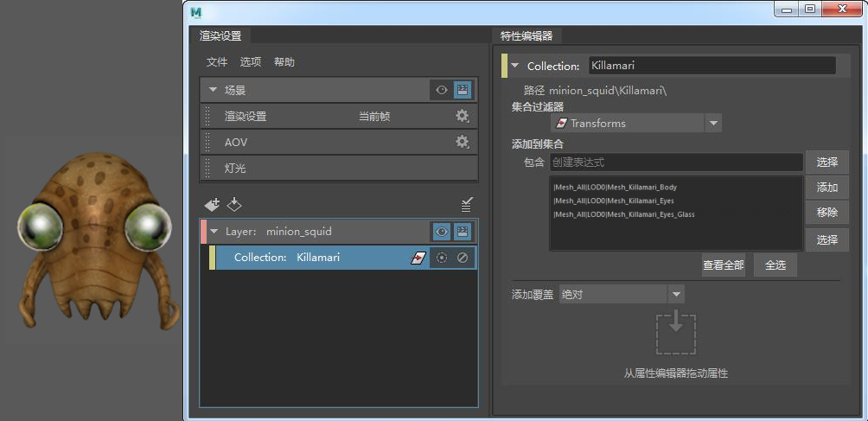868x421 pixels.
Task: Click the squid creature preview image
Action: tap(98, 241)
